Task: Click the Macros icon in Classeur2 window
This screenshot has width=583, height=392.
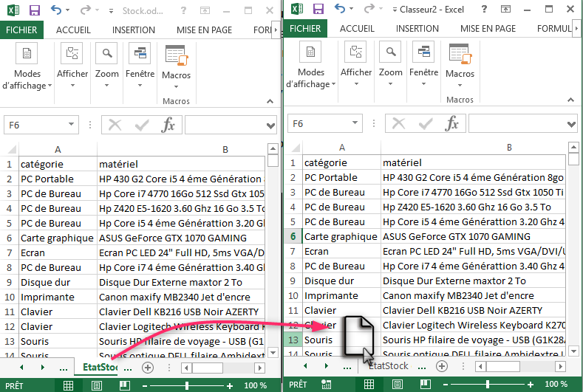Action: point(460,54)
